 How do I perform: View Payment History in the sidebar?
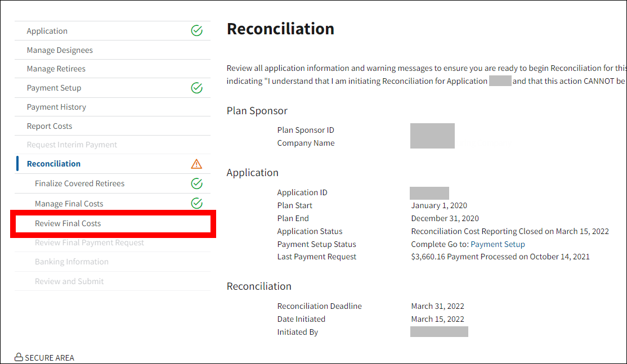56,107
